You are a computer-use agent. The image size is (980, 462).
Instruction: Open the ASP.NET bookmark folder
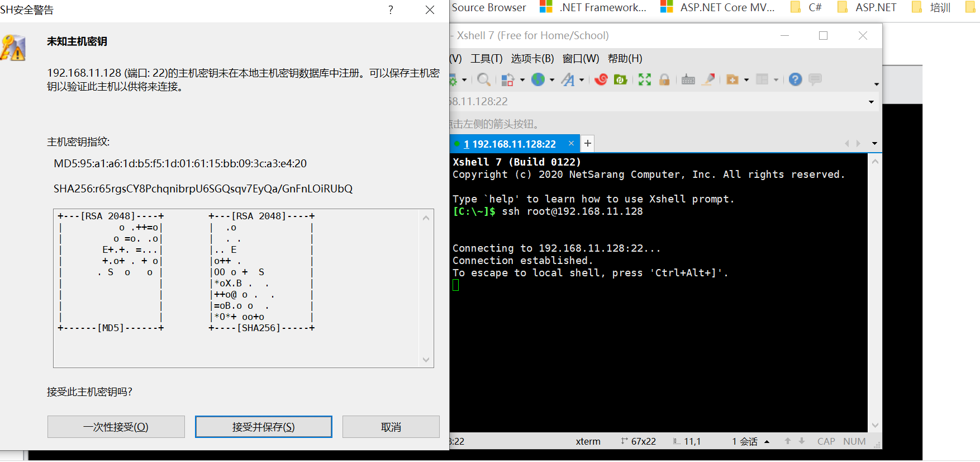[868, 7]
